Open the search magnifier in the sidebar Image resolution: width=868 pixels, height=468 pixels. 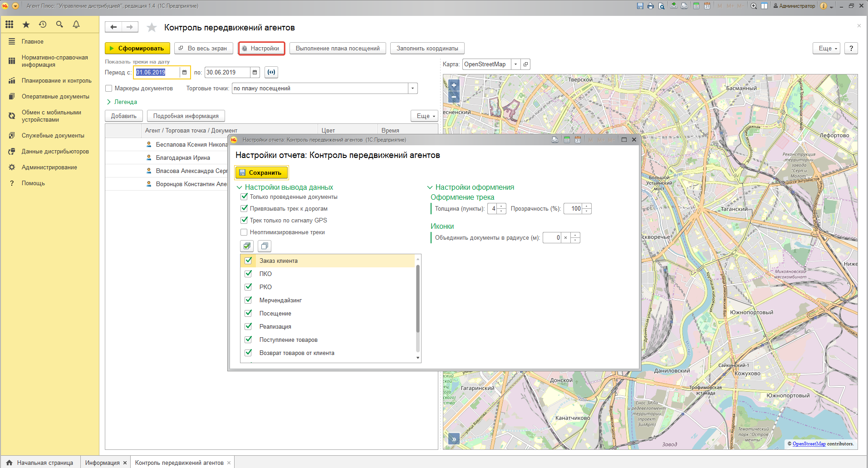59,25
